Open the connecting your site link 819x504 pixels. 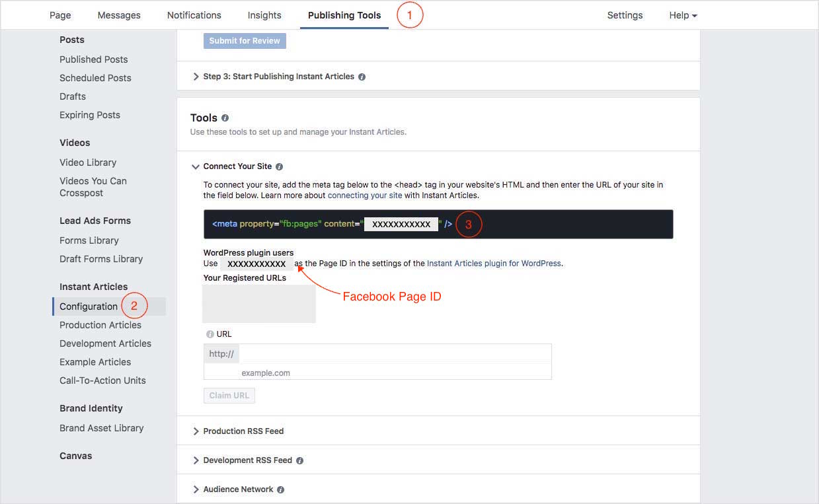pos(365,196)
